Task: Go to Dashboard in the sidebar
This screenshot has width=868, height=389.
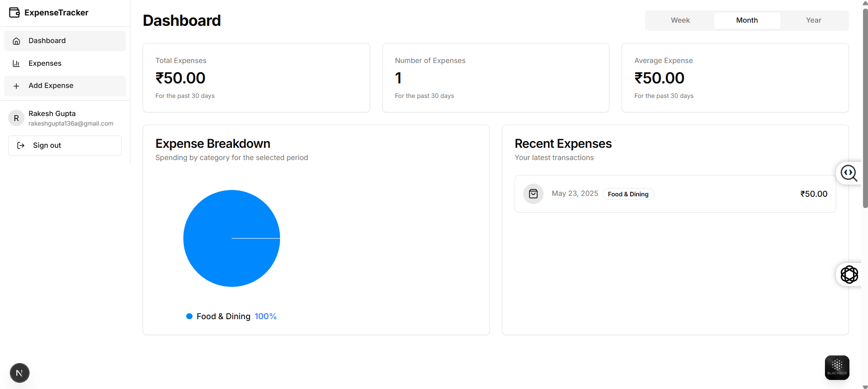Action: click(x=65, y=41)
